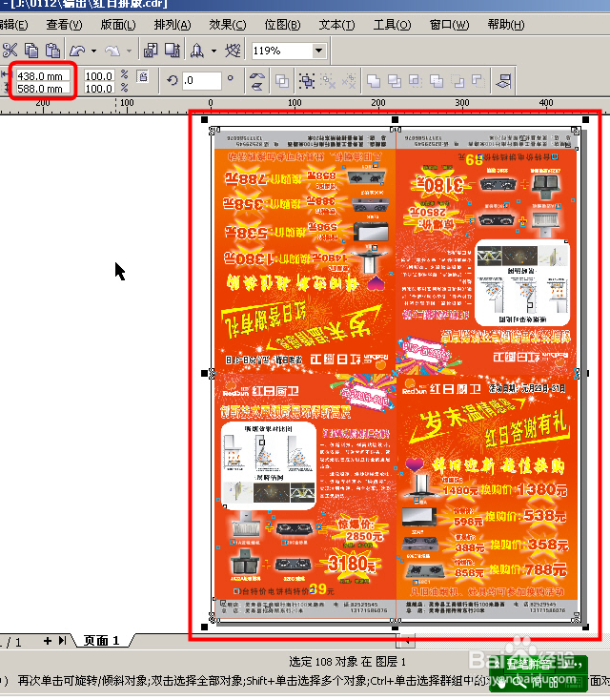Viewport: 610px width, 700px height.
Task: Click the top-center selection handle
Action: click(395, 119)
